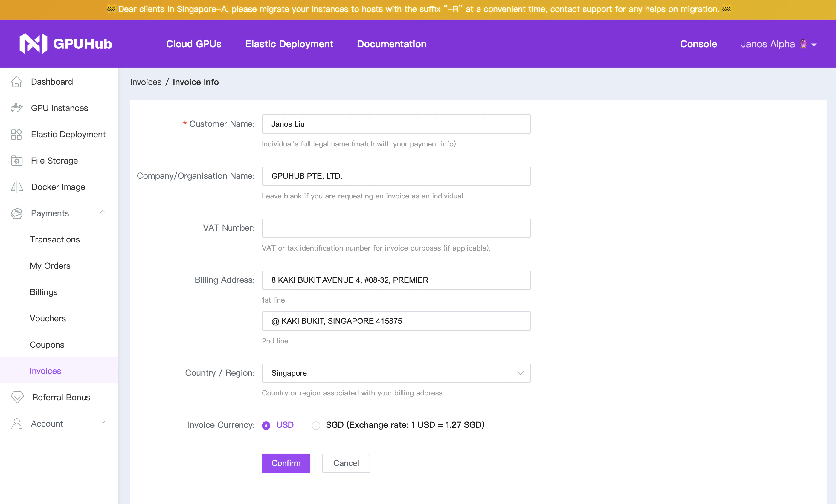Open the Country / Region dropdown
Screen dimensions: 836x504
396,373
